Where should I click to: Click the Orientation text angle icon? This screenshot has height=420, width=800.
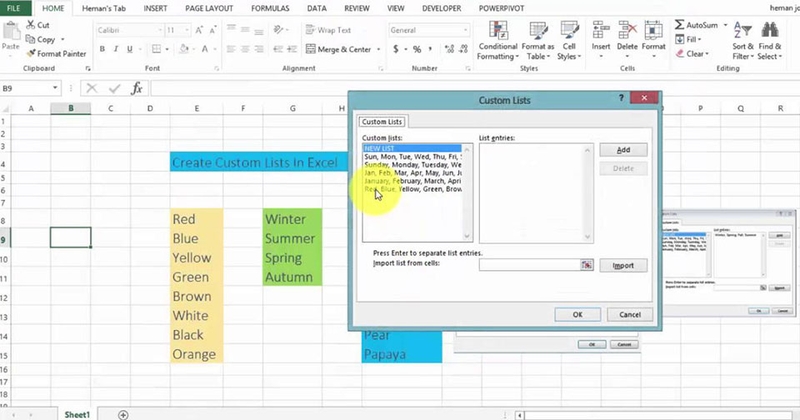279,30
